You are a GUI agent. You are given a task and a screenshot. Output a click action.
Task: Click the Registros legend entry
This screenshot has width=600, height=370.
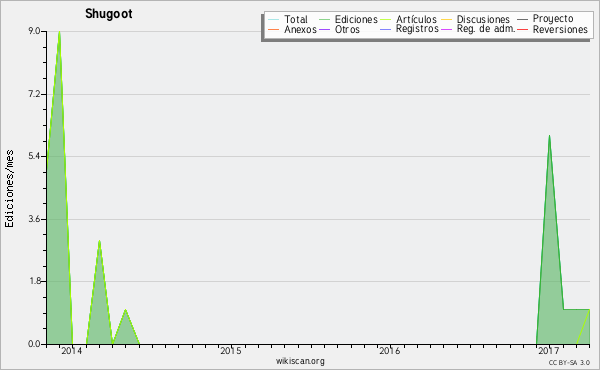click(x=417, y=29)
